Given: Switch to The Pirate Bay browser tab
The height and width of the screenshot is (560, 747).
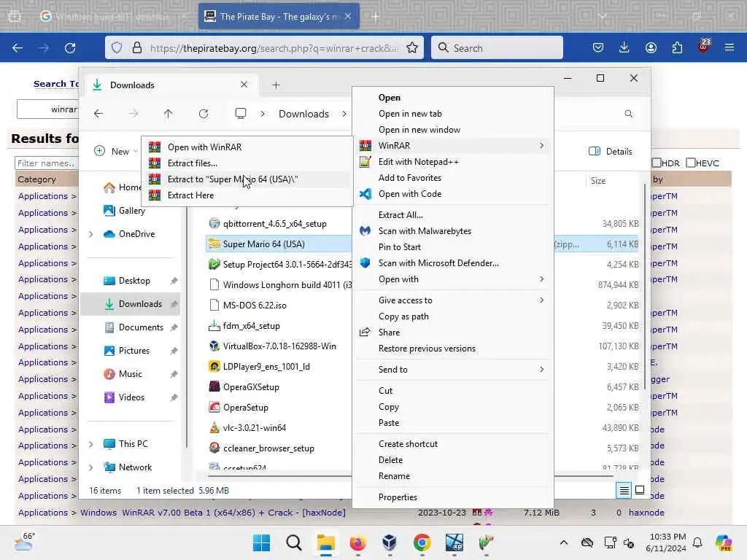Looking at the screenshot, I should point(278,17).
